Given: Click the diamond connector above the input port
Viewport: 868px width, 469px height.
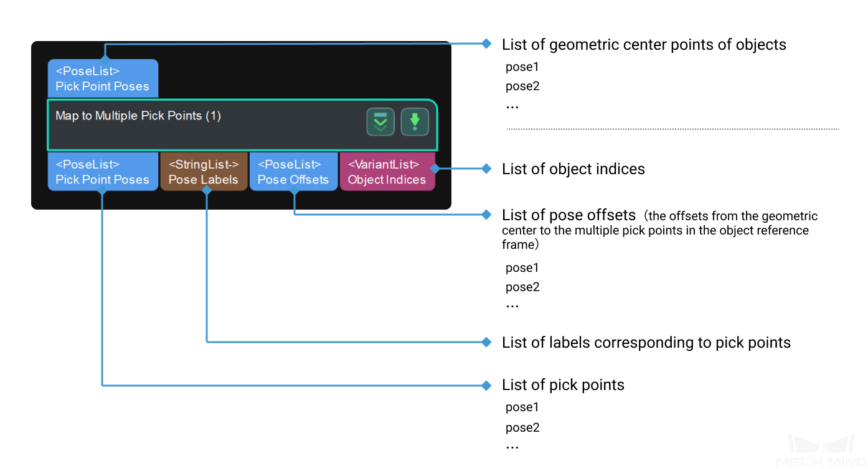Looking at the screenshot, I should (105, 57).
